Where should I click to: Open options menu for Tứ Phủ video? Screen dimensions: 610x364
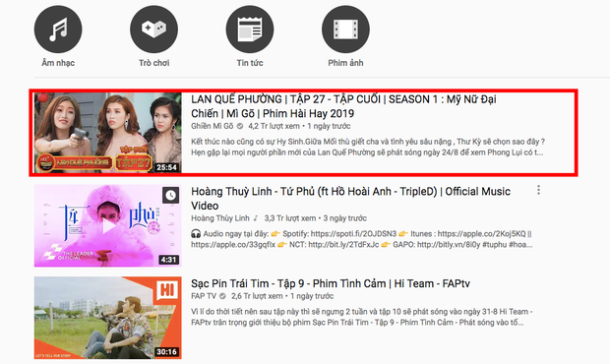538,190
